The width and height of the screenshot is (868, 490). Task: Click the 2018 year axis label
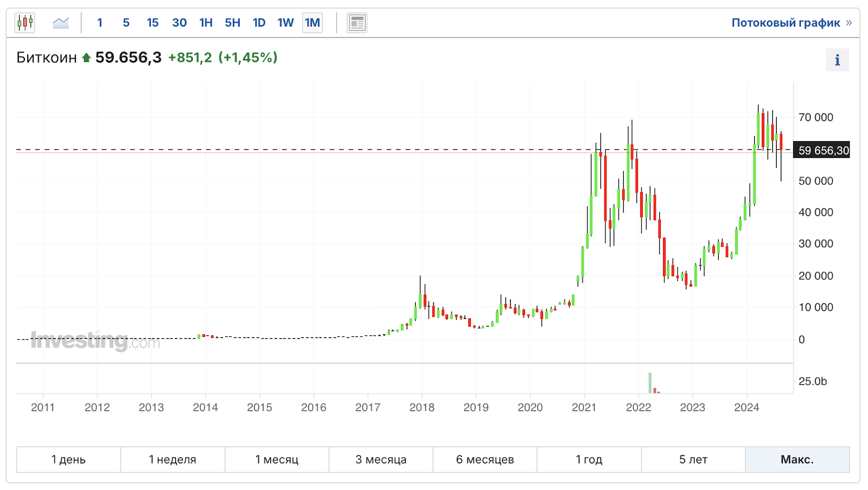coord(422,408)
